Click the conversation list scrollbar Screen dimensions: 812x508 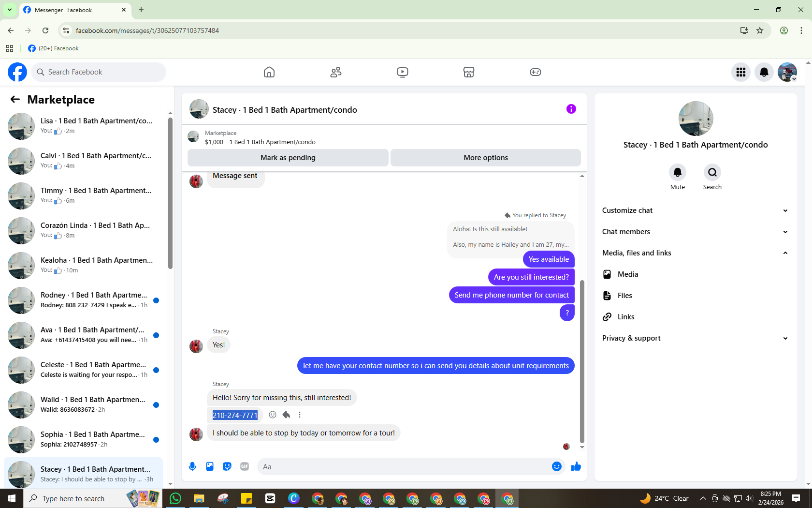coord(170,193)
